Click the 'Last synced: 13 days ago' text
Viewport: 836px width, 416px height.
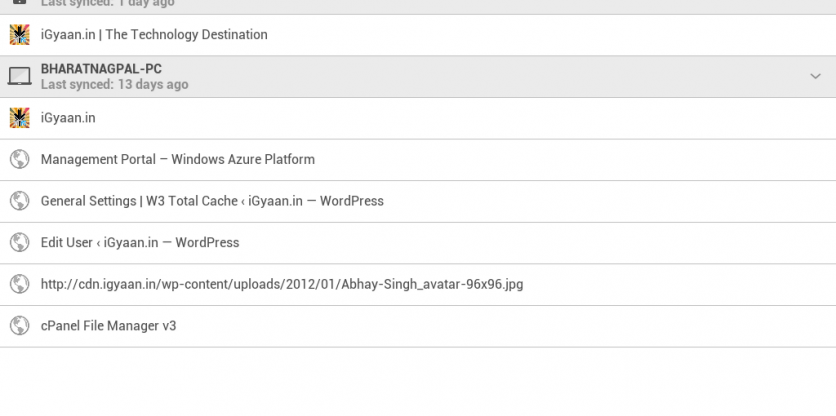pyautogui.click(x=114, y=85)
